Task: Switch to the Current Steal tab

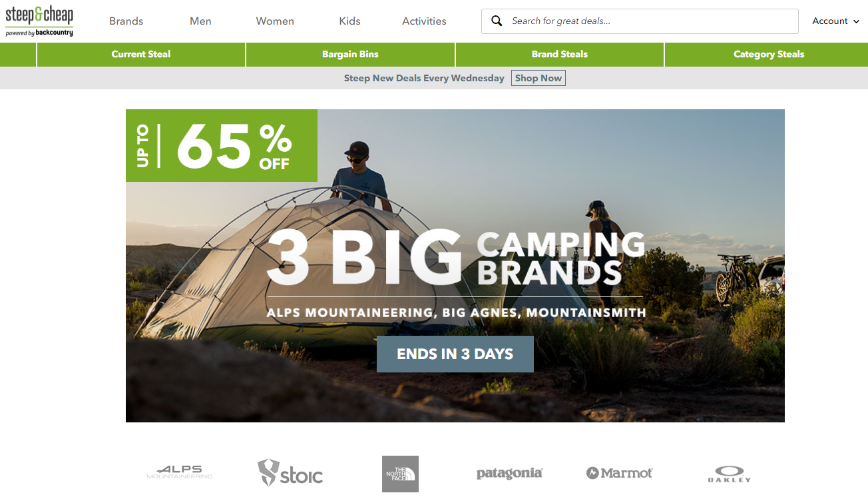Action: [x=141, y=55]
